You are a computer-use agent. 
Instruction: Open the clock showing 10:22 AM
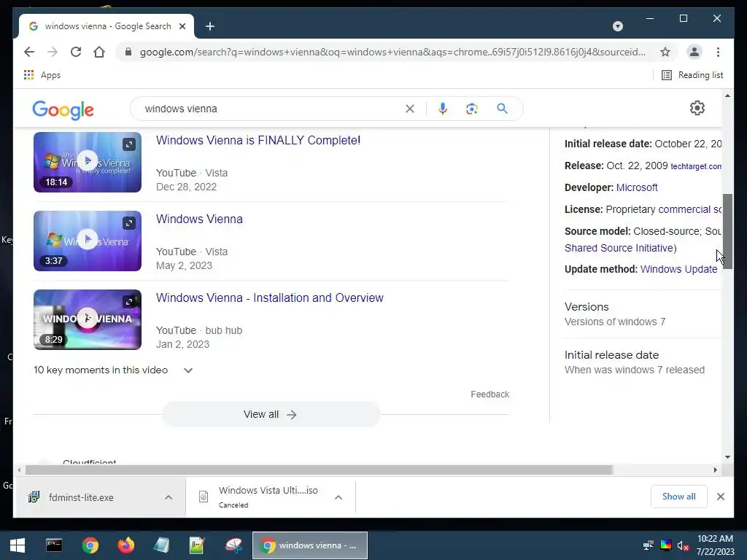click(715, 545)
